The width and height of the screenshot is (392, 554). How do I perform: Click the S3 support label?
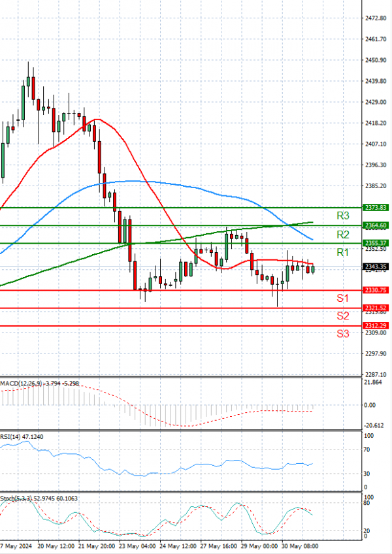342,334
